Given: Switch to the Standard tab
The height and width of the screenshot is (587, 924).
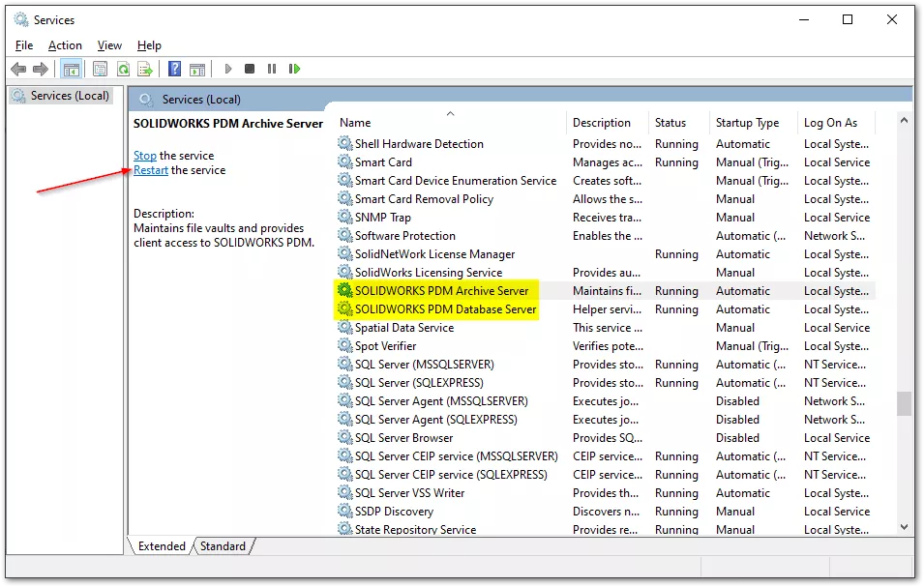Looking at the screenshot, I should 223,546.
